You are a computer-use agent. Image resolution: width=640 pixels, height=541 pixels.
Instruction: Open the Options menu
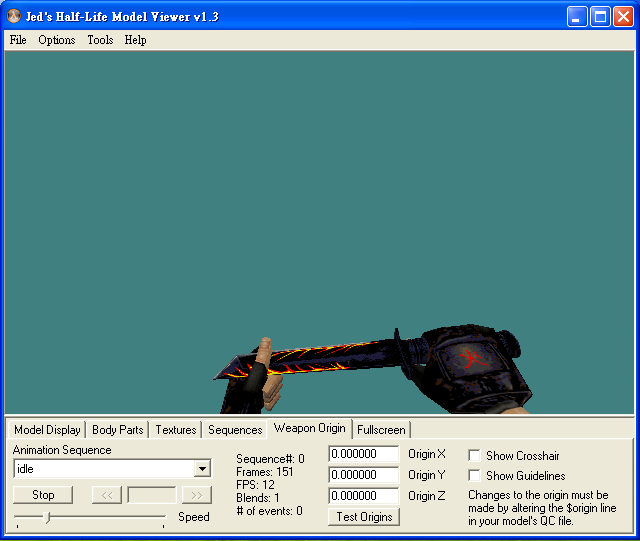[x=57, y=40]
